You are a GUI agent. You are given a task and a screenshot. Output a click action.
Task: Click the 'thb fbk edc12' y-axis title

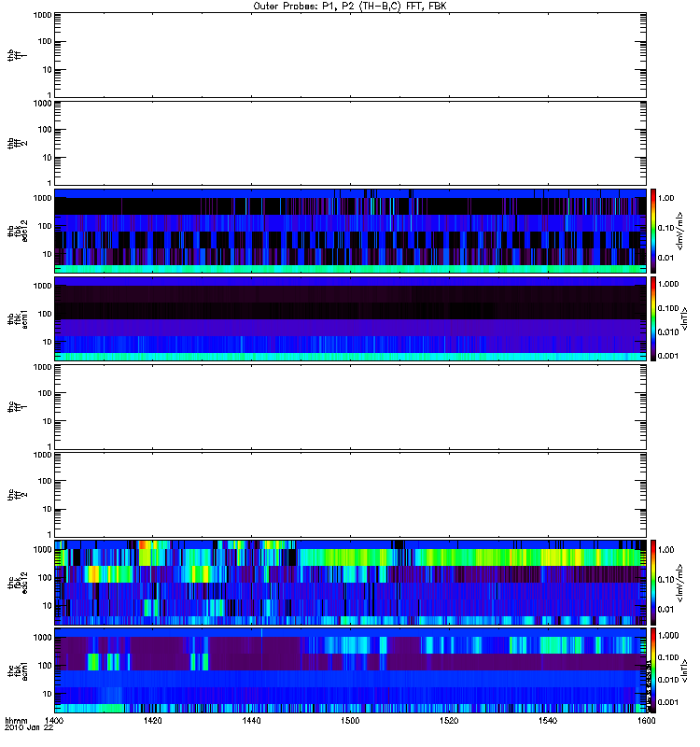[18, 231]
